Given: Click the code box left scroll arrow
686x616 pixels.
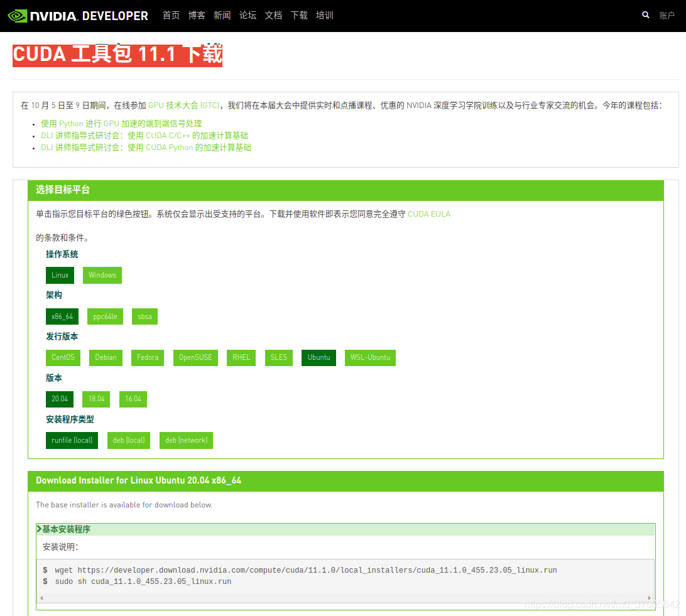Looking at the screenshot, I should click(41, 598).
